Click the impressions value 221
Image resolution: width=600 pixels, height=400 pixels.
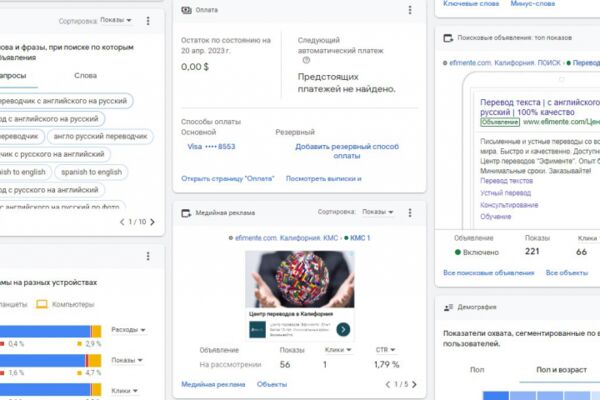coord(532,251)
